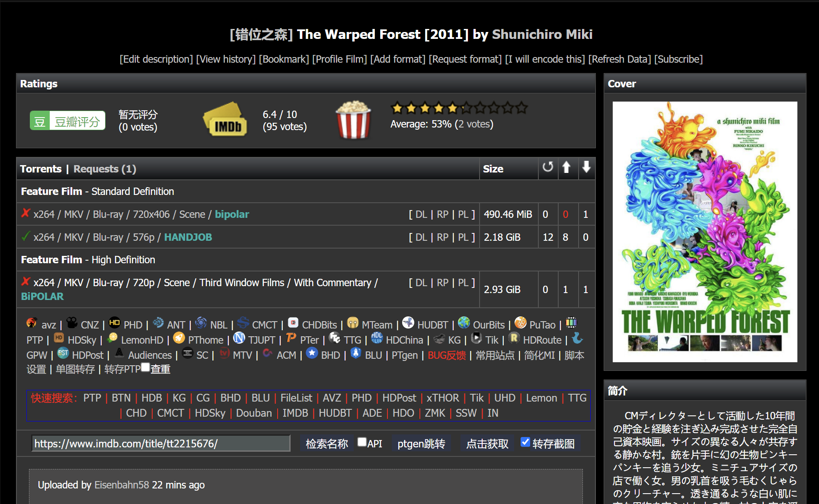Click the HDPost BST icon

pos(63,353)
